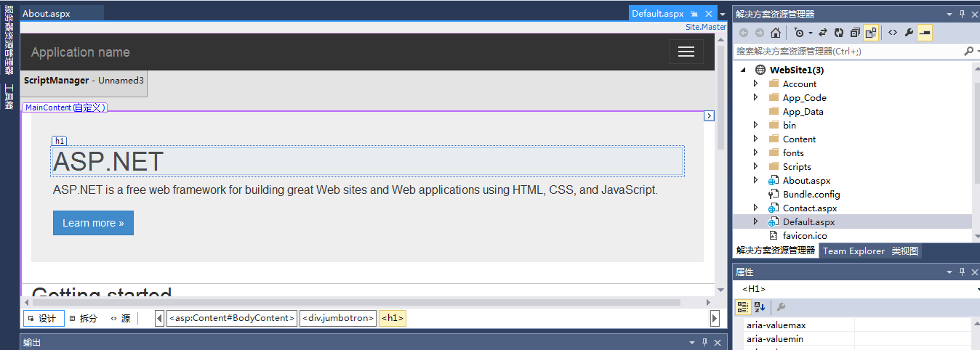Click the search magnifier in Solution Explorer

pos(968,52)
